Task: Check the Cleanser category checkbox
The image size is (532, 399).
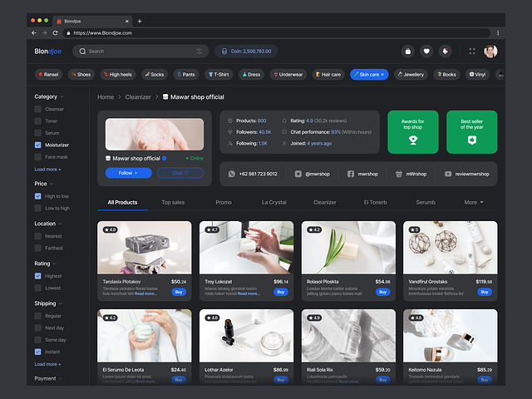Action: 38,109
